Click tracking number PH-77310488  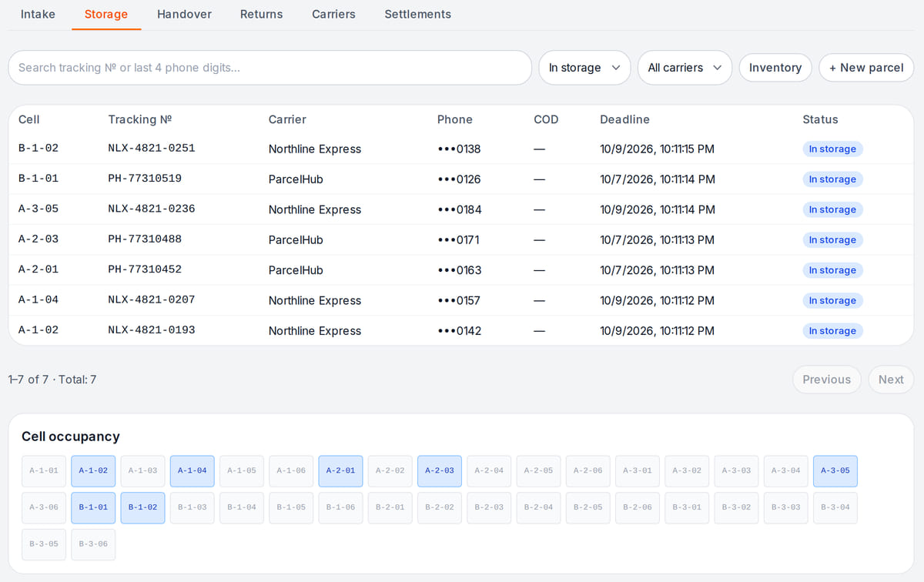point(145,239)
